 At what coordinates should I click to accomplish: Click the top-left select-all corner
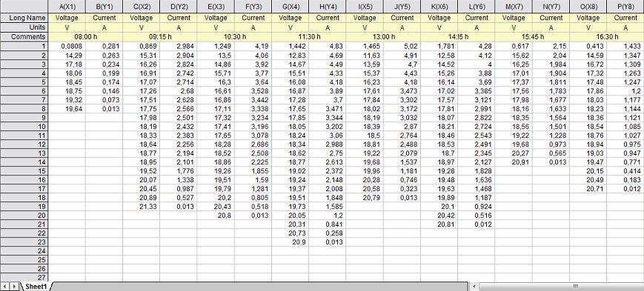[24, 6]
